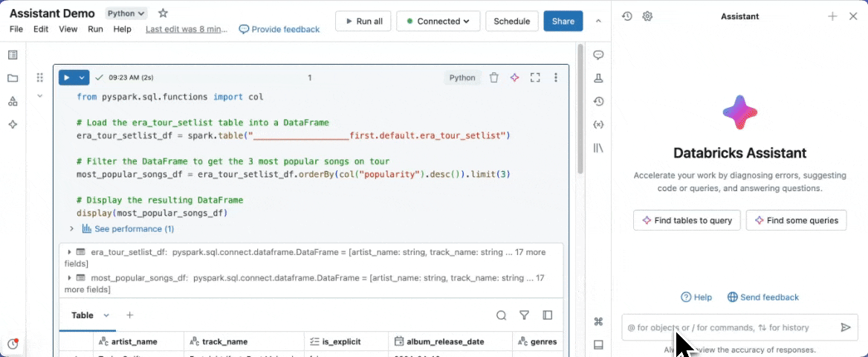Click the Share button
This screenshot has height=357, width=868.
coord(563,22)
